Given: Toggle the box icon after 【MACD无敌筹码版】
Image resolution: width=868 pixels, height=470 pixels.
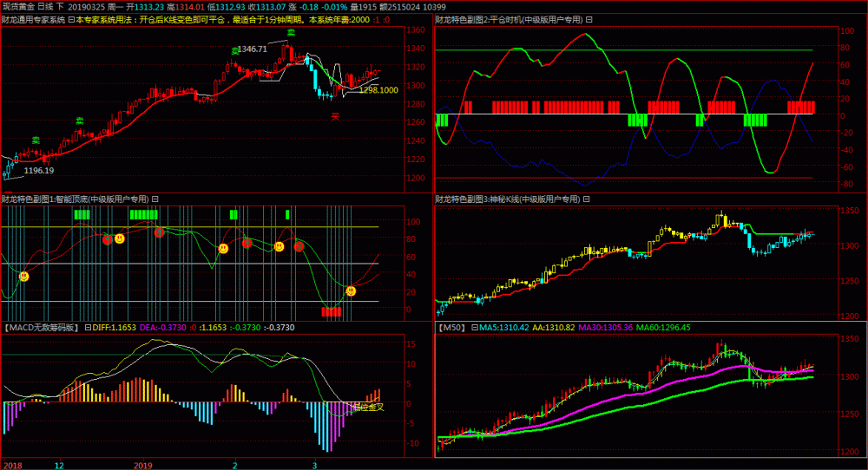Looking at the screenshot, I should (x=88, y=327).
